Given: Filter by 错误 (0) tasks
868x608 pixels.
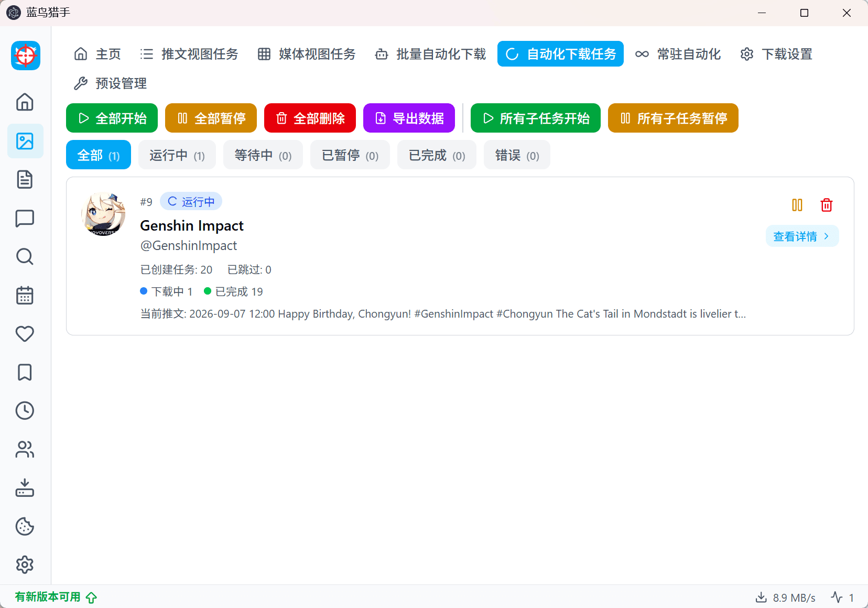Looking at the screenshot, I should pos(517,155).
